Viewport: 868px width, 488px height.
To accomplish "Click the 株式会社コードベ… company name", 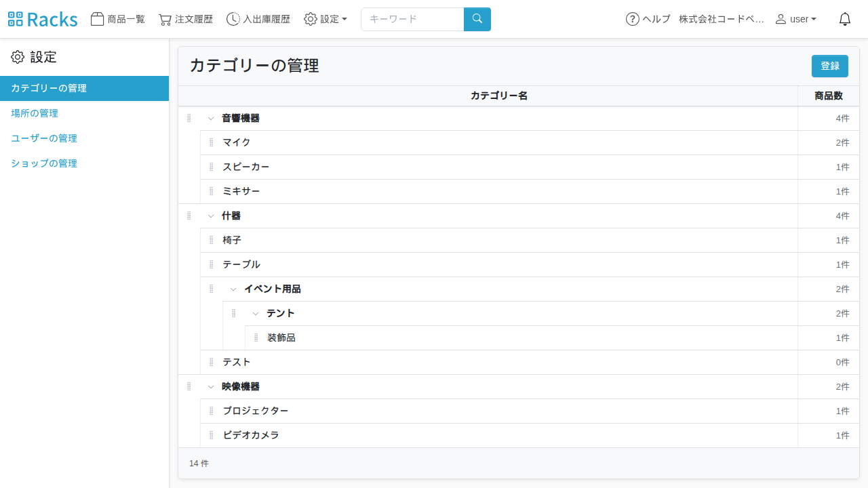I will 722,19.
